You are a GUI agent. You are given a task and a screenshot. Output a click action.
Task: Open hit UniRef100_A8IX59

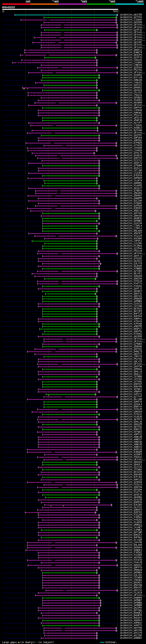coord(131,15)
